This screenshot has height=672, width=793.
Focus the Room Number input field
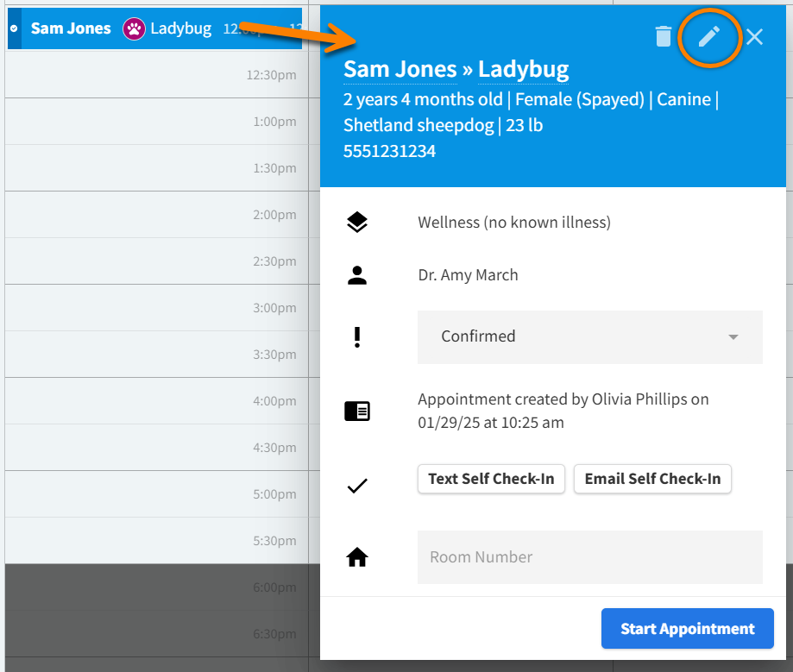(589, 557)
